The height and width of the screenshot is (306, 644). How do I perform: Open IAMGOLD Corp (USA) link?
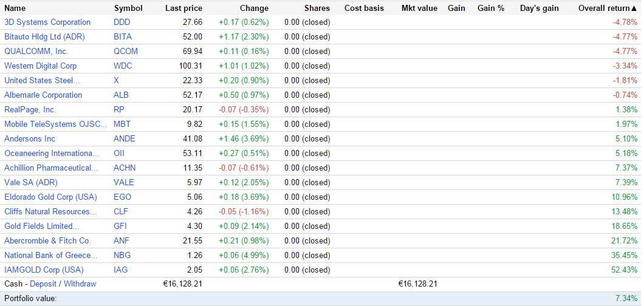[x=44, y=270]
